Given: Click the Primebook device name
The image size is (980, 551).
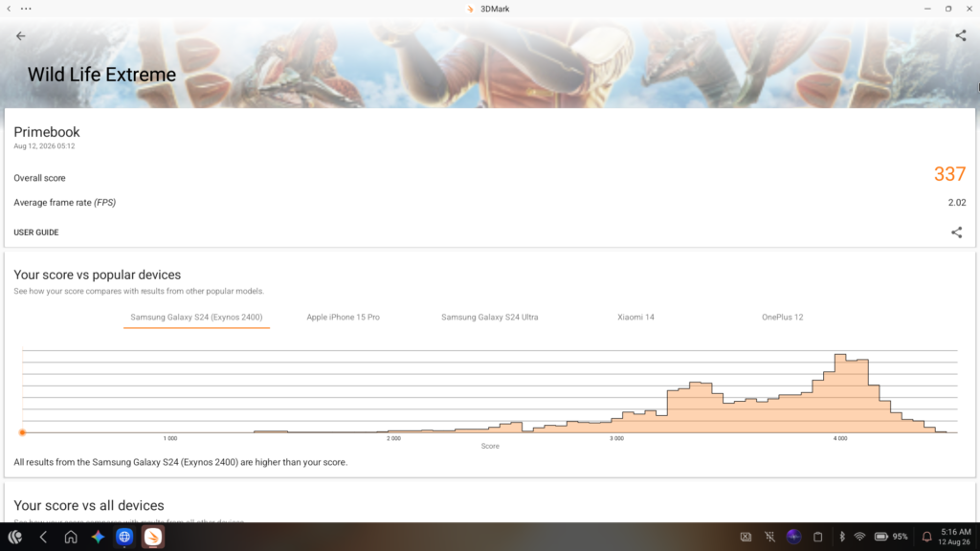Looking at the screenshot, I should click(x=47, y=132).
